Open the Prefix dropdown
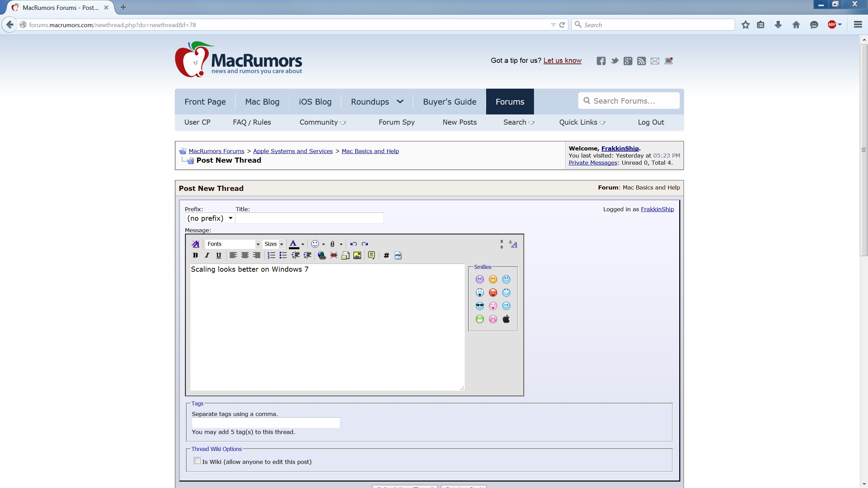Viewport: 868px width, 488px height. 210,218
